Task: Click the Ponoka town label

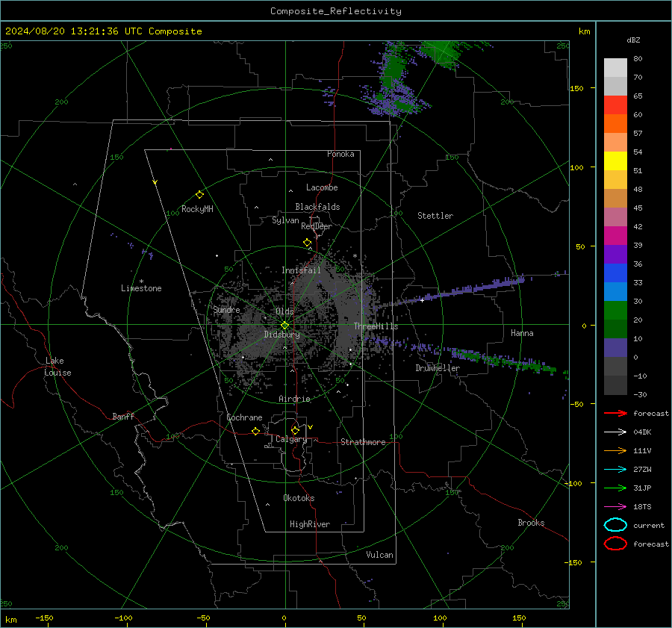Action: pyautogui.click(x=340, y=155)
